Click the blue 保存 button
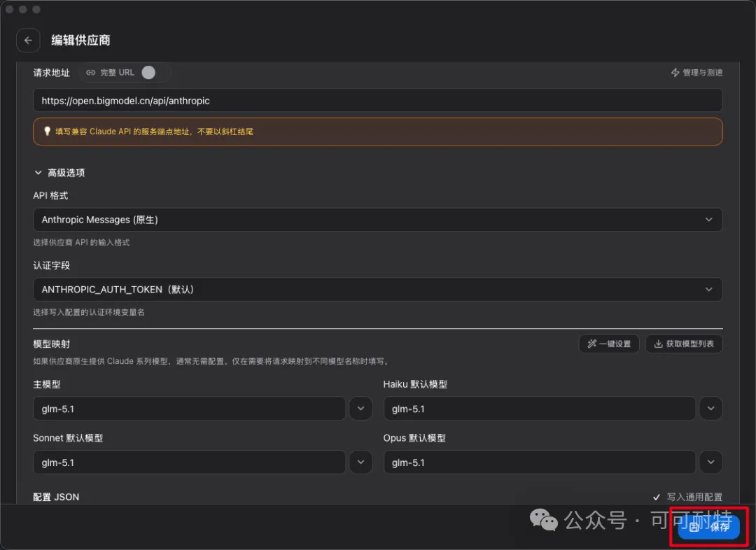 pyautogui.click(x=708, y=527)
